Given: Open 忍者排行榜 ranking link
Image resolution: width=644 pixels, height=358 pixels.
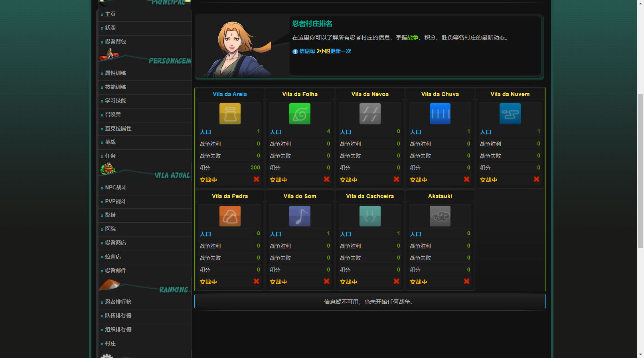Looking at the screenshot, I should [x=118, y=302].
